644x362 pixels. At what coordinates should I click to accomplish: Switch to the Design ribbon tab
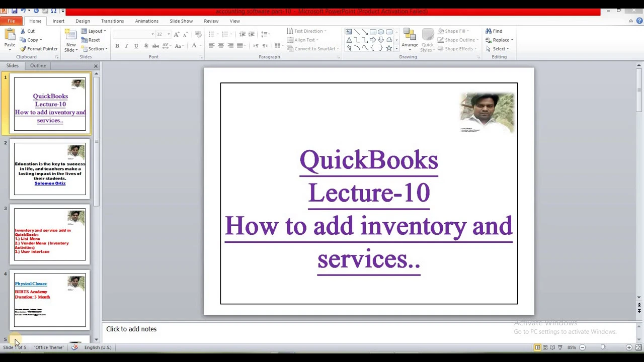[83, 21]
